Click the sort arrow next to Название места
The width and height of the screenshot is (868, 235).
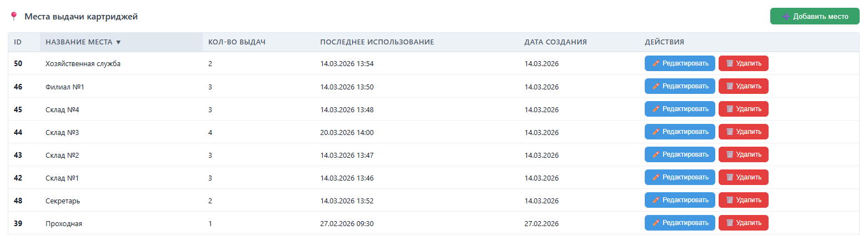(118, 42)
